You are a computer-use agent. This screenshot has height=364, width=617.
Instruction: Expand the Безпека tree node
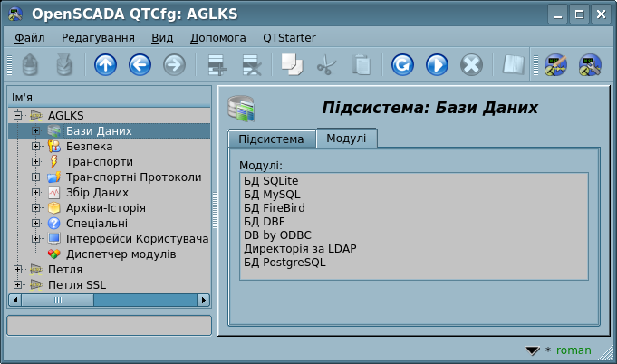coord(36,147)
